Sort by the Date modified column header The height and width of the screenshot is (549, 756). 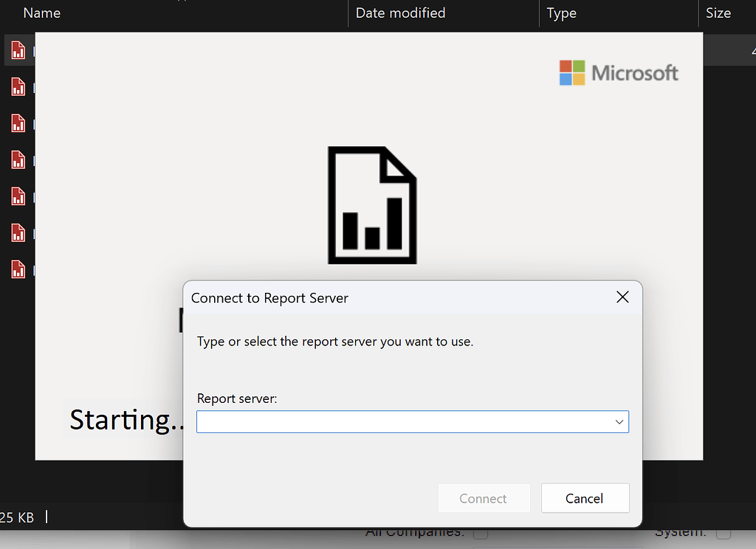pyautogui.click(x=399, y=13)
